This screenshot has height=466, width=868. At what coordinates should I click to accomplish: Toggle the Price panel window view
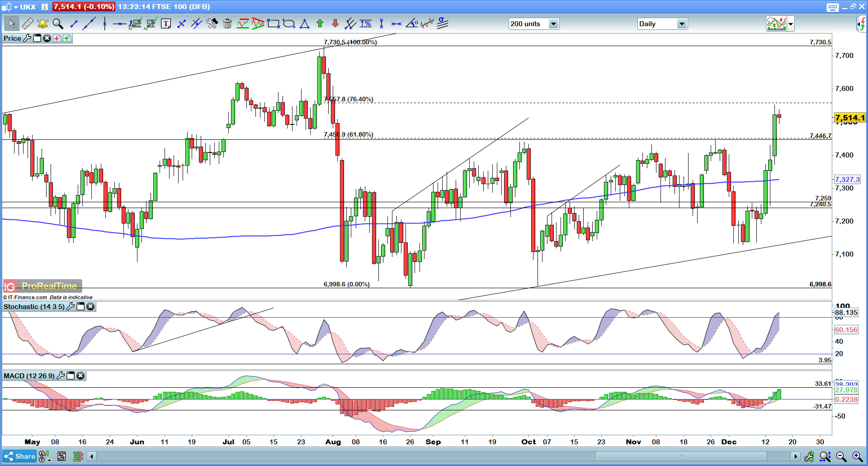pyautogui.click(x=38, y=38)
